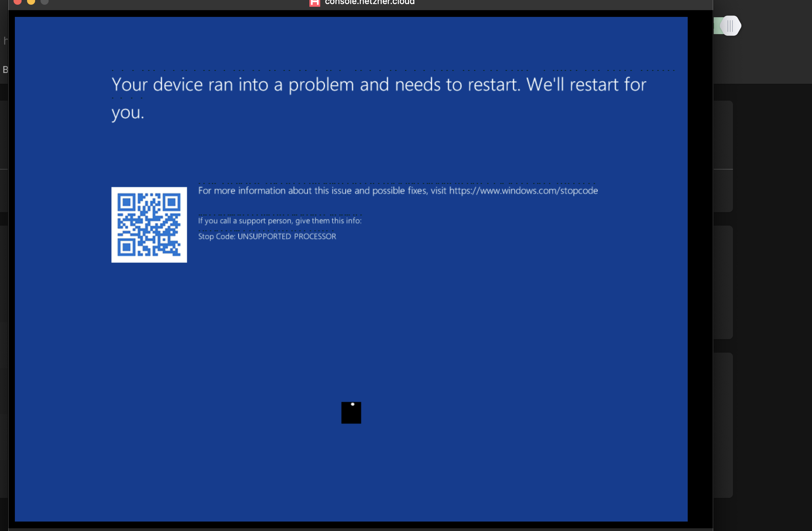Click 'If you call a support person' text
Viewport: 812px width, 531px height.
pos(280,221)
